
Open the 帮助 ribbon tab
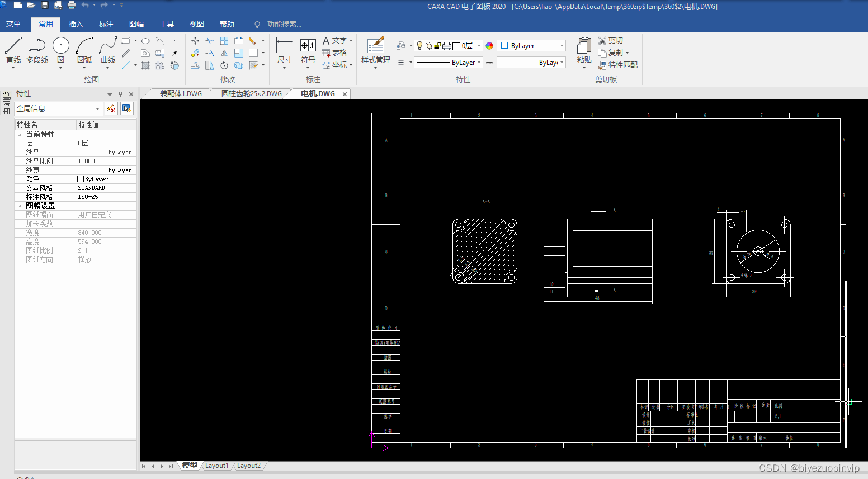227,24
